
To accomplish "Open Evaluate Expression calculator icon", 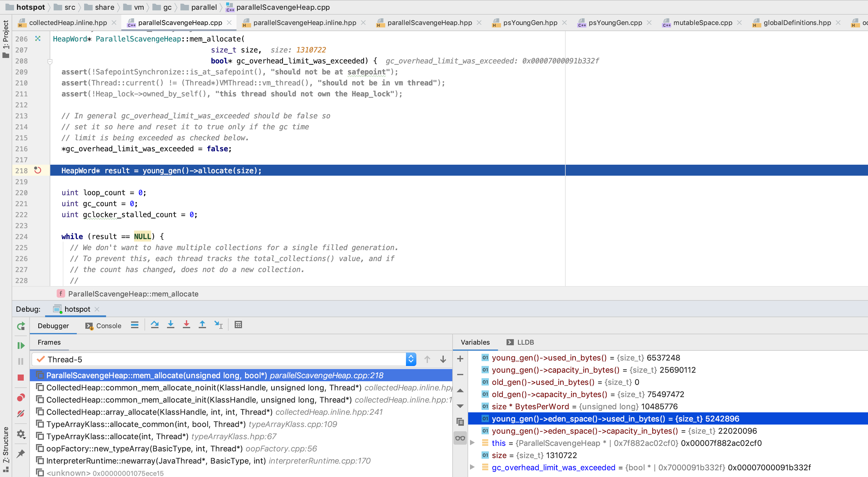I will 238,325.
